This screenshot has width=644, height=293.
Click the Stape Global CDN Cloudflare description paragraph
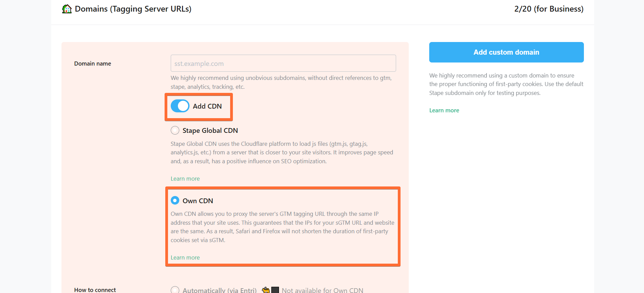pos(282,152)
